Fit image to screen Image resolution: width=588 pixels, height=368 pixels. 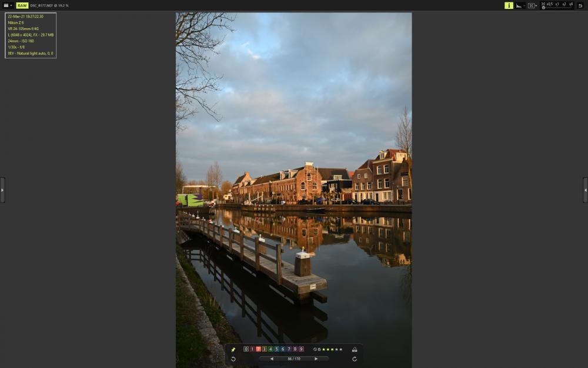tap(543, 4)
